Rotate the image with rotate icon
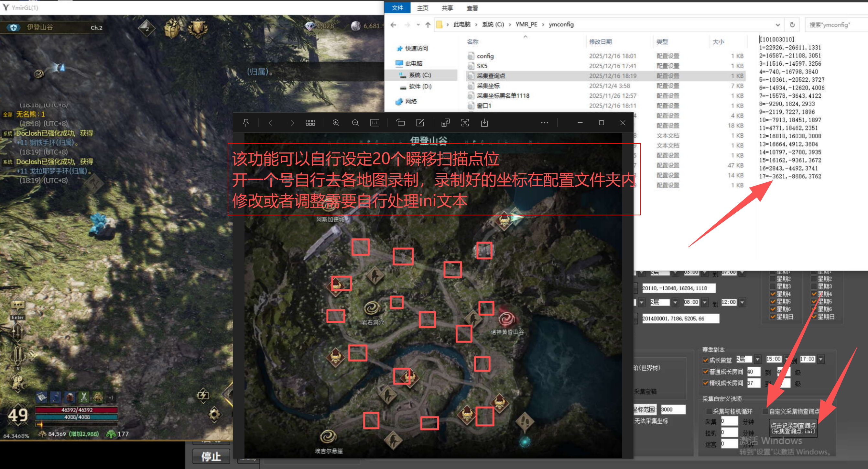 coord(400,123)
